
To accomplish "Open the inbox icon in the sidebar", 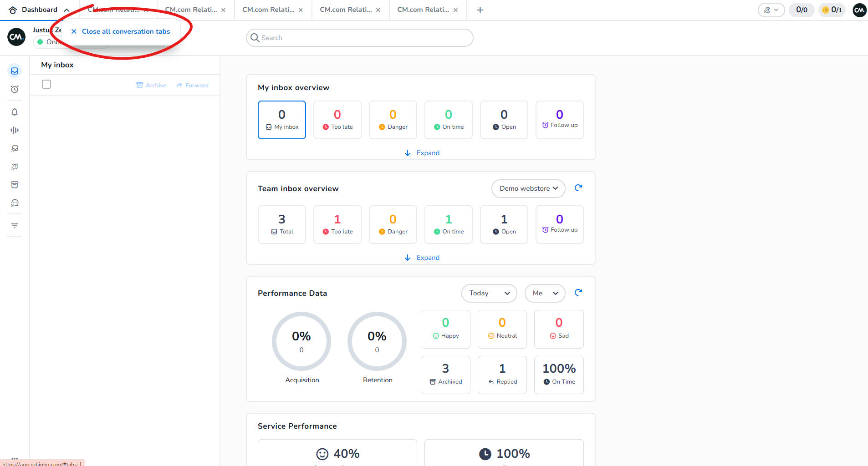I will (15, 71).
